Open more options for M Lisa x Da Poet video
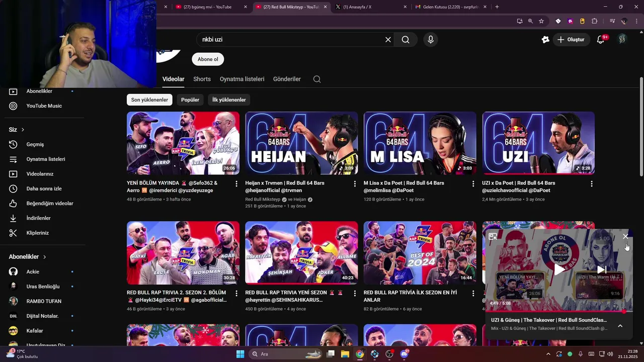The width and height of the screenshot is (644, 362). [x=473, y=184]
